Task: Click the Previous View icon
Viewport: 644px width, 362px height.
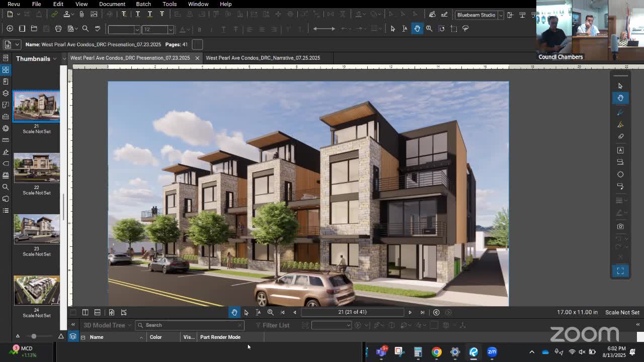Action: click(x=436, y=312)
